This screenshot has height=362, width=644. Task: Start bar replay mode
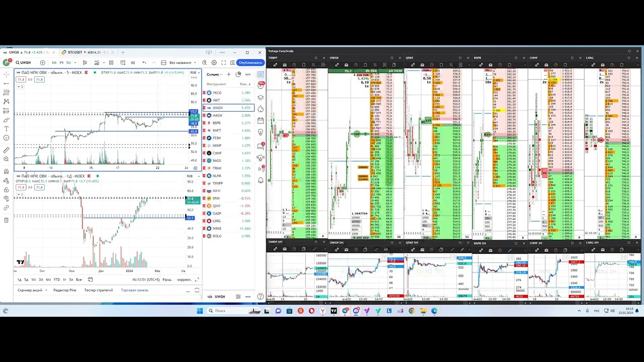[x=133, y=62]
